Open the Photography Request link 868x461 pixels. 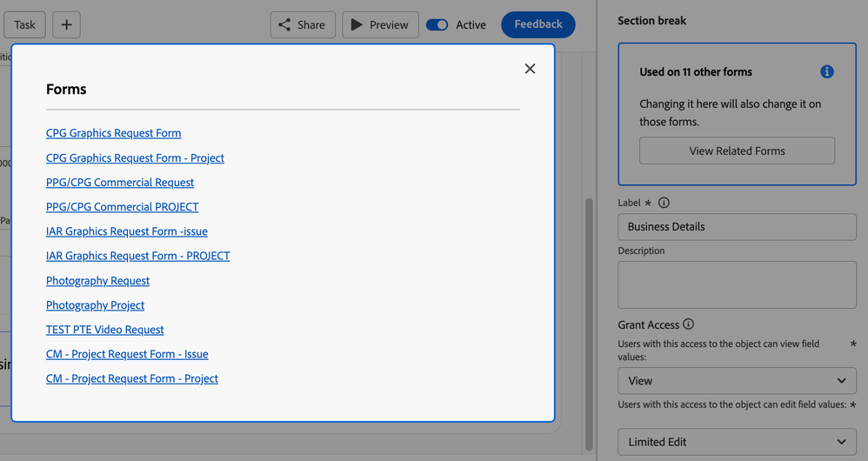coord(97,280)
